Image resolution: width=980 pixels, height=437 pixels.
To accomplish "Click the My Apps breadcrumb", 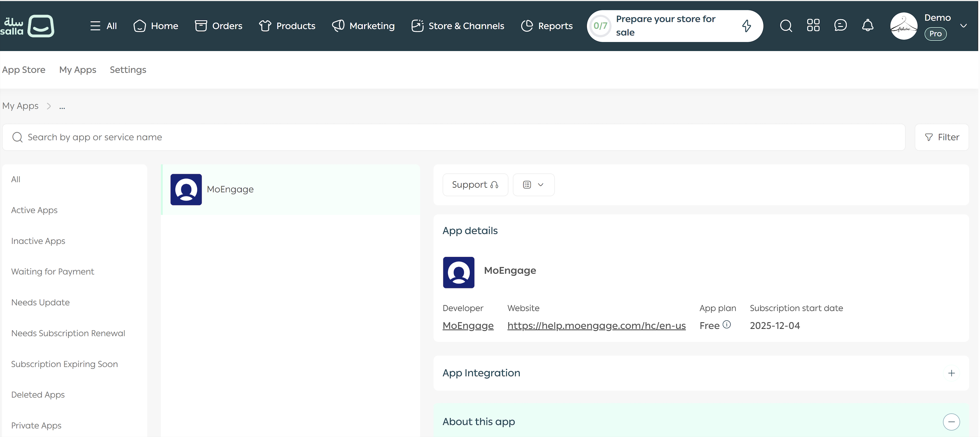I will pyautogui.click(x=21, y=106).
